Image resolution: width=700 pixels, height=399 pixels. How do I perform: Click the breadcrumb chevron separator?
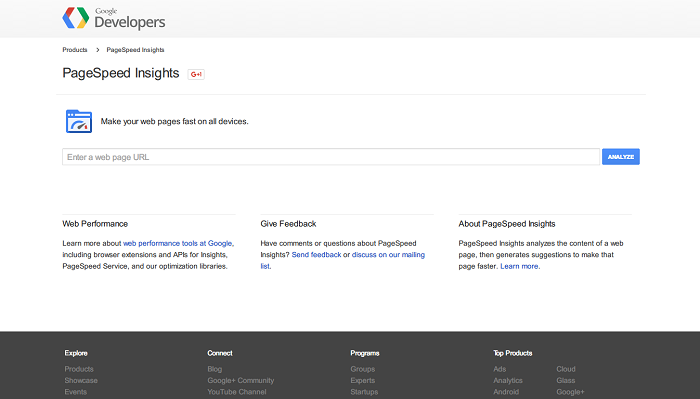pos(97,50)
